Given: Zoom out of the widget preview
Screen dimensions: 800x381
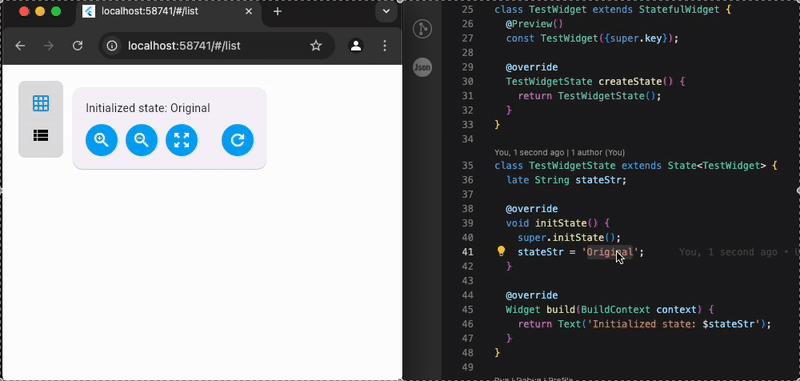Looking at the screenshot, I should coord(141,140).
